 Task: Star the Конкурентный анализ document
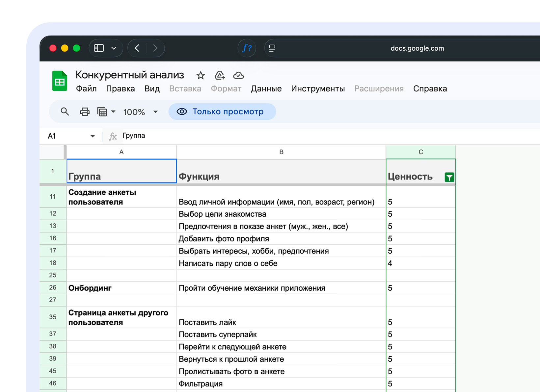[201, 76]
